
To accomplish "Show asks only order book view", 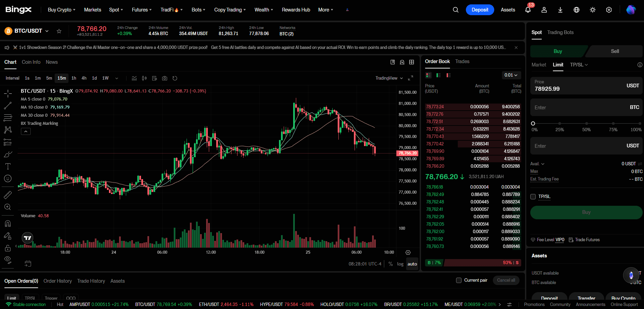I will [x=449, y=75].
